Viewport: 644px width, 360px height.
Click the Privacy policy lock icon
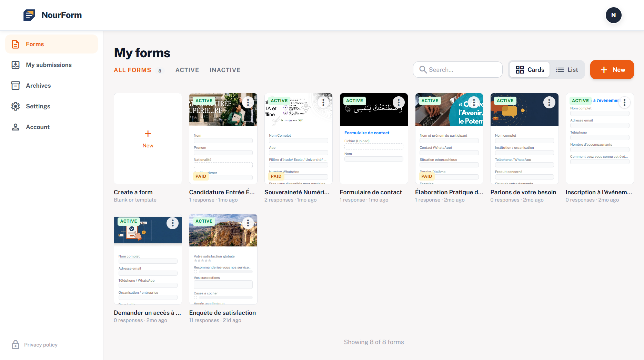point(16,344)
